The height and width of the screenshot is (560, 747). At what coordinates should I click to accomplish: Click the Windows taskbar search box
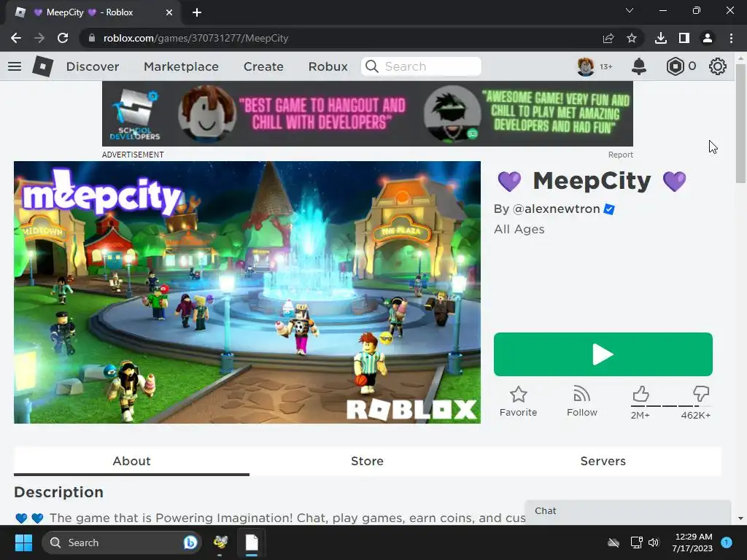(x=122, y=542)
